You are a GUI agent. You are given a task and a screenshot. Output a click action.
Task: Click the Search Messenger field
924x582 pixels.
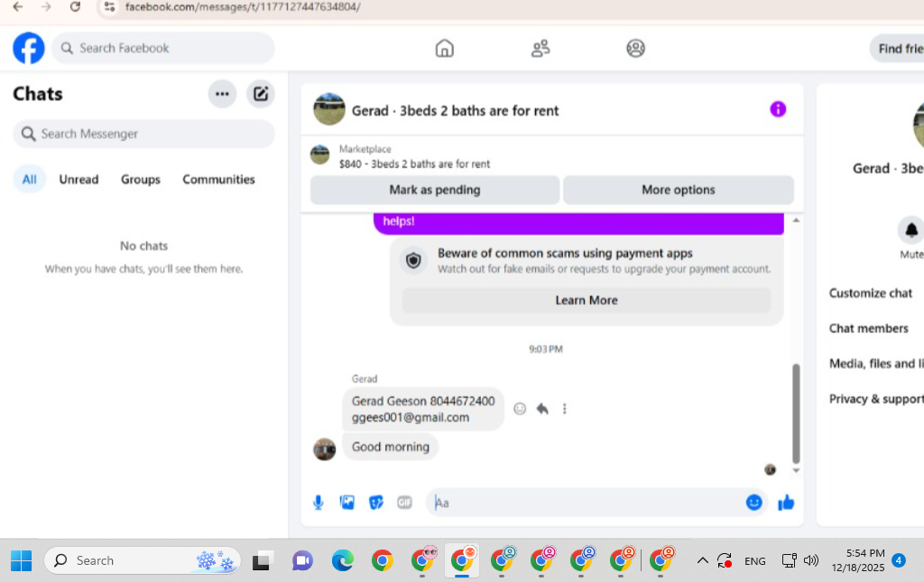point(143,134)
